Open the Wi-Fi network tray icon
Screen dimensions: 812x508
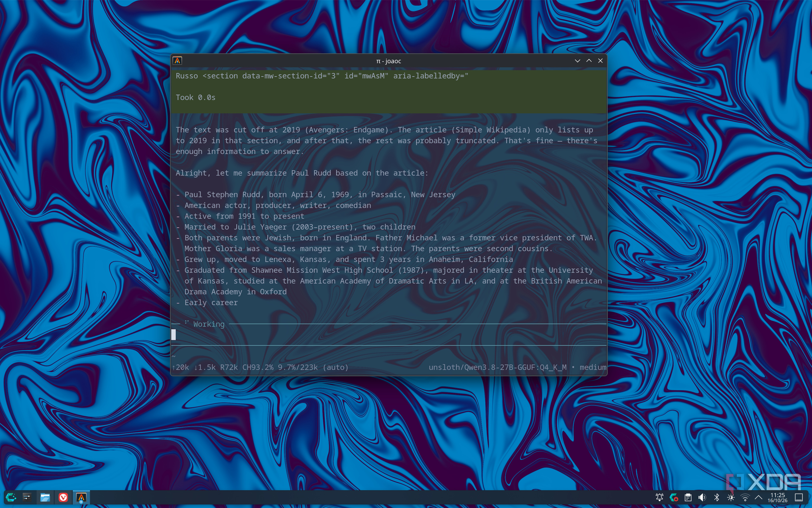pos(745,497)
